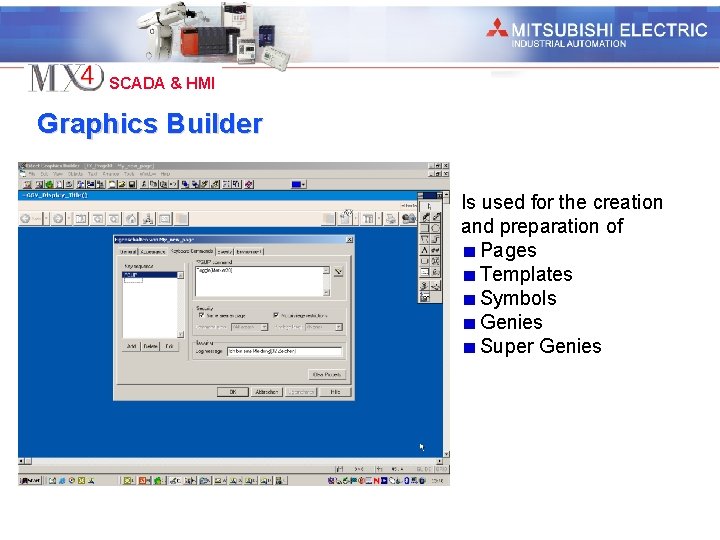Viewport: 720px width, 540px height.
Task: Click the page Forward arrow navigation icon
Action: coord(58,219)
